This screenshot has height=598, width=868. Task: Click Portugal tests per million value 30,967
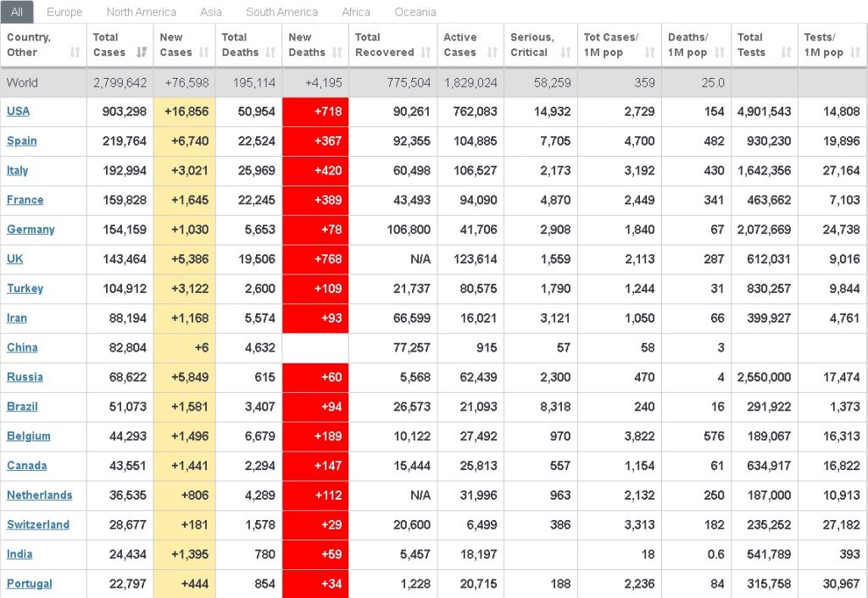842,584
